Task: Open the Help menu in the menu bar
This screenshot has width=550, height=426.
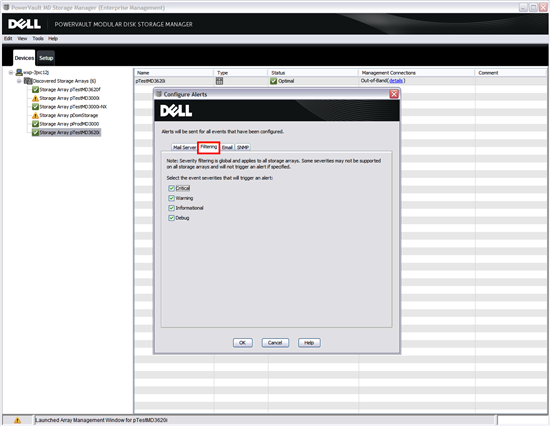Action: [x=53, y=39]
